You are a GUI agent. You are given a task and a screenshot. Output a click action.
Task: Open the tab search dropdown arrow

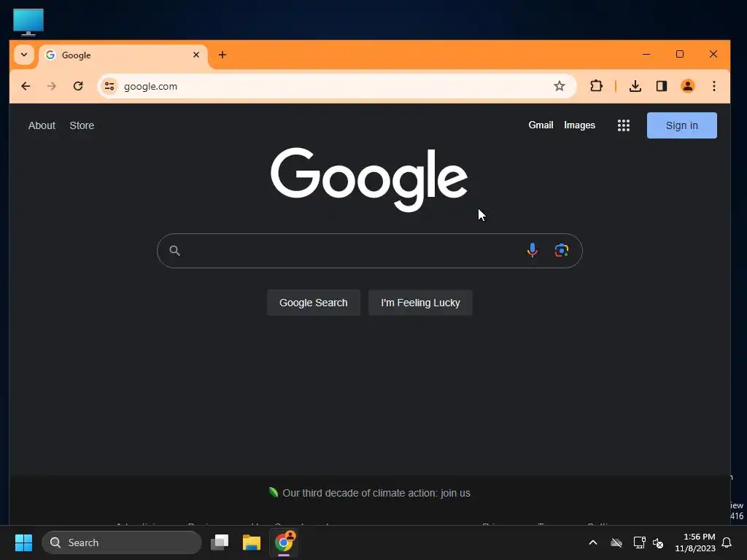coord(24,55)
